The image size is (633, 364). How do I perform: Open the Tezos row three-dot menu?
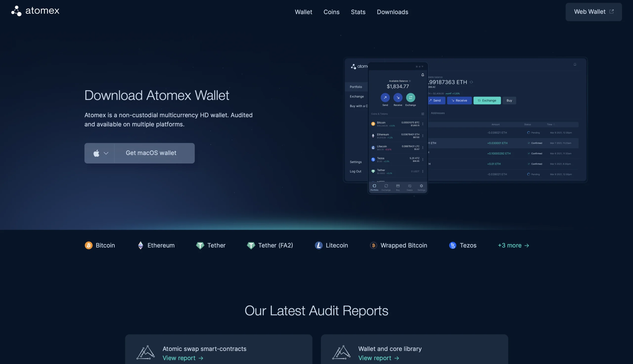click(x=423, y=160)
